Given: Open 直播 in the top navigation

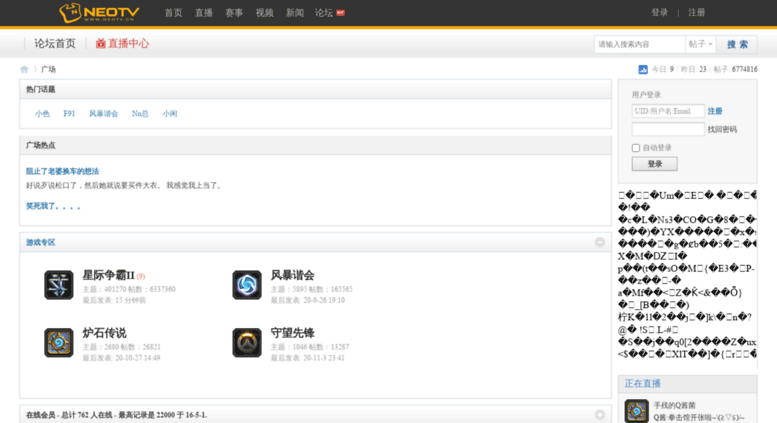Looking at the screenshot, I should click(x=204, y=13).
